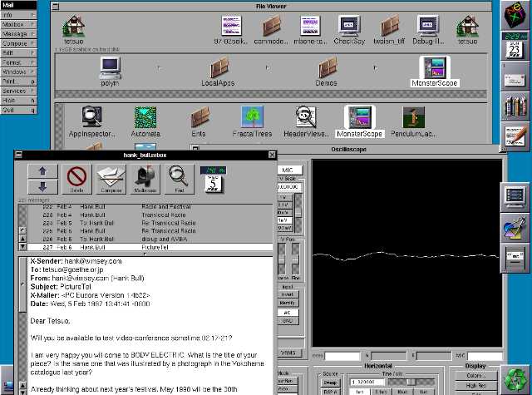Open the Automata demo icon
Screen dimensions: 532x395
tap(145, 121)
